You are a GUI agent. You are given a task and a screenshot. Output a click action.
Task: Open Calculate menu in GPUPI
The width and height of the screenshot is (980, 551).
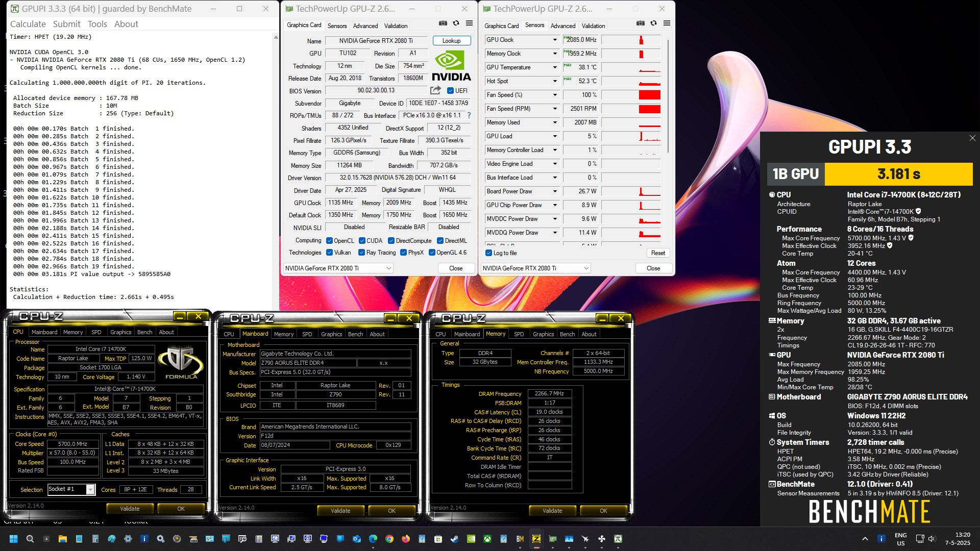click(28, 24)
